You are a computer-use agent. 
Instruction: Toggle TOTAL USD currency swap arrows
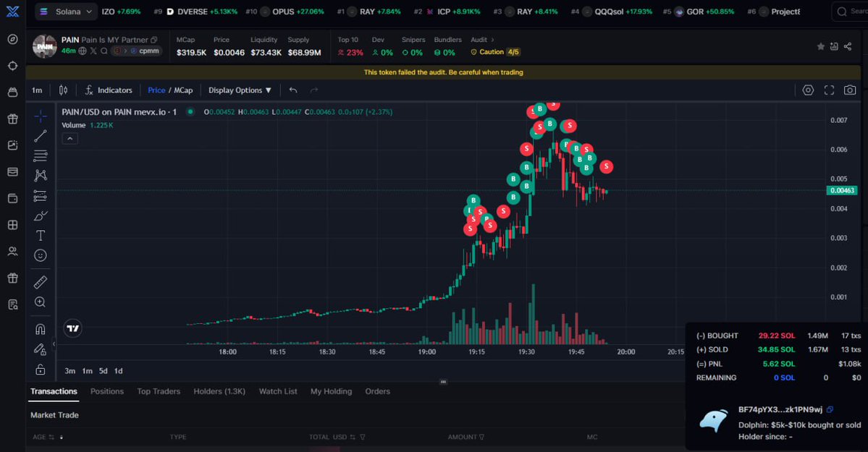pos(353,437)
